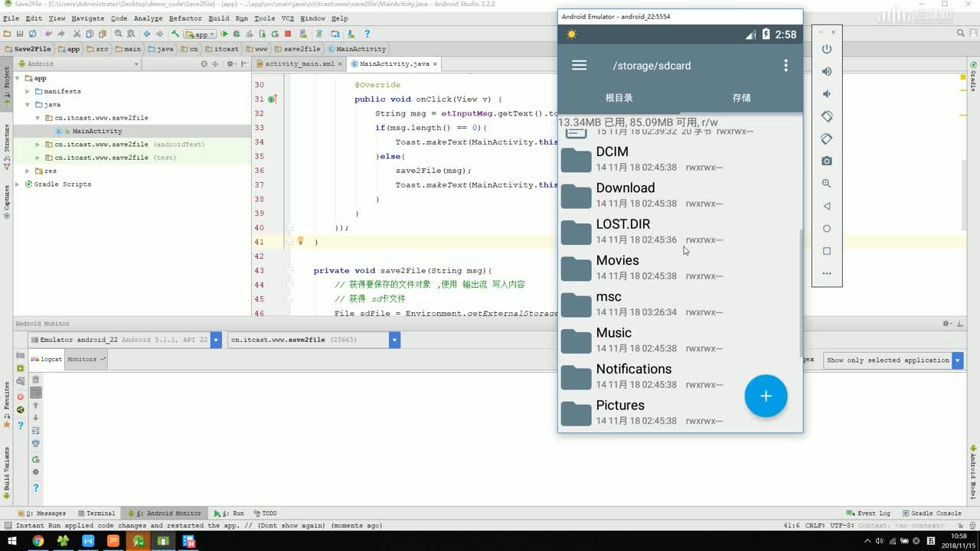Open emulator extended controls ellipsis
Viewport: 980px width, 551px height.
pos(826,273)
